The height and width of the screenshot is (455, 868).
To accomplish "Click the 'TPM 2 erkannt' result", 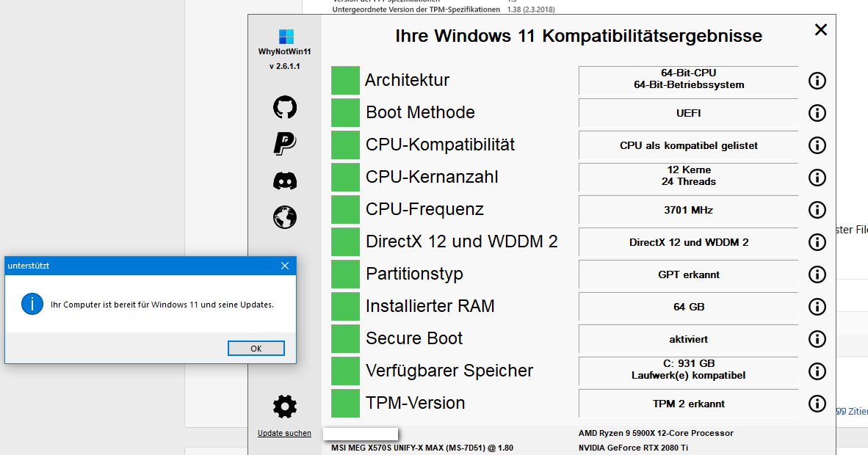I will 689,404.
